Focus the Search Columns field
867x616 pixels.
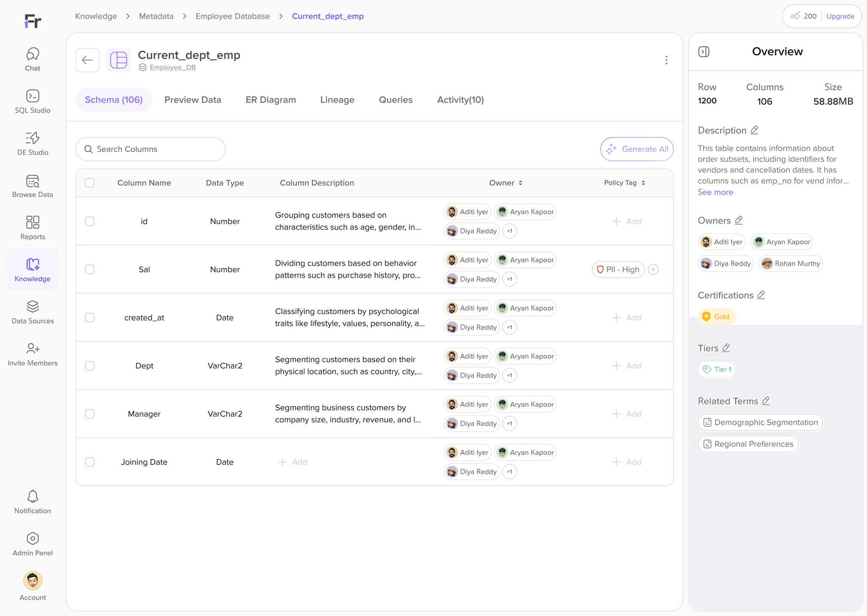[150, 149]
